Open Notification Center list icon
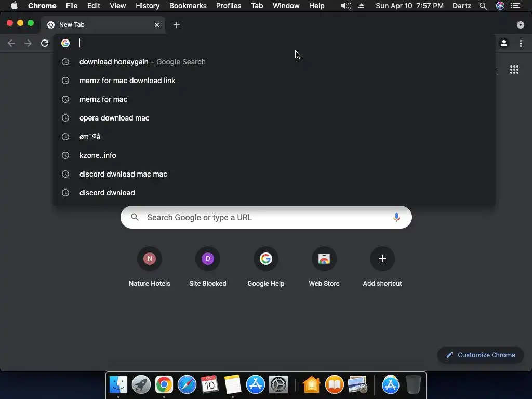The height and width of the screenshot is (399, 532). pos(515,6)
